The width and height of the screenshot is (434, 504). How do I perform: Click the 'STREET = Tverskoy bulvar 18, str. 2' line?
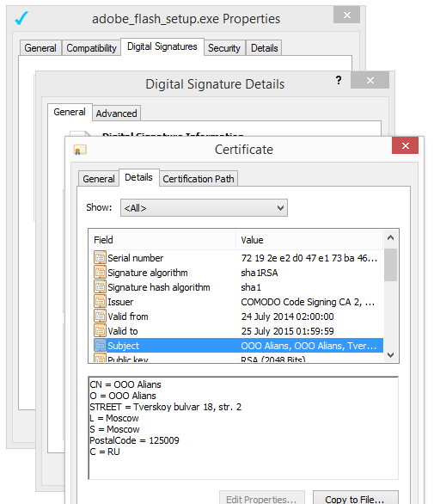coord(166,407)
